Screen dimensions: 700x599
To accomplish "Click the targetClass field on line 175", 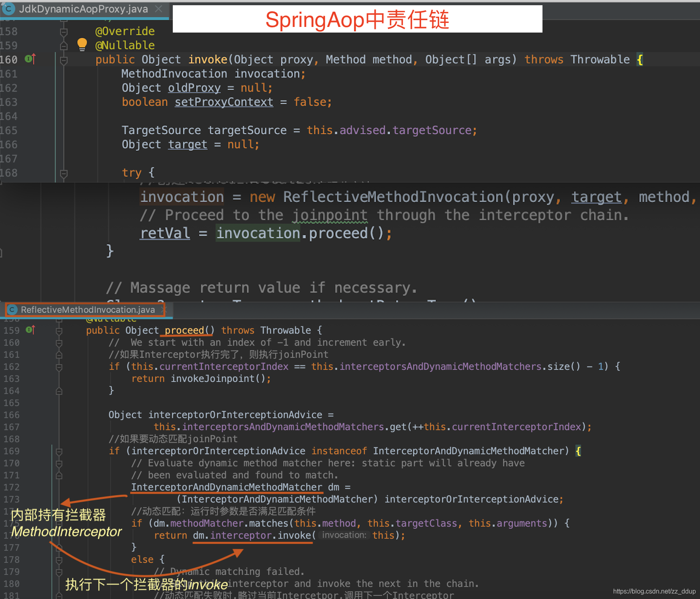I will [426, 523].
